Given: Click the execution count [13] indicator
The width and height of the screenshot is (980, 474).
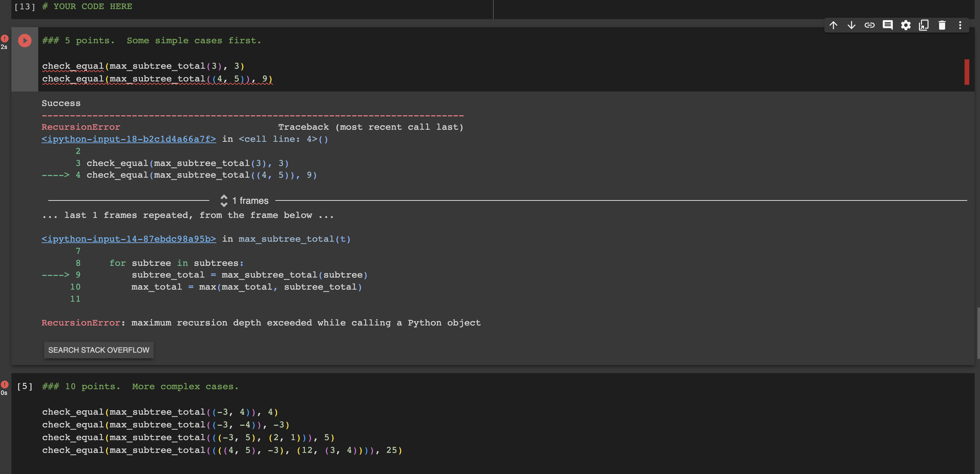Looking at the screenshot, I should [24, 6].
